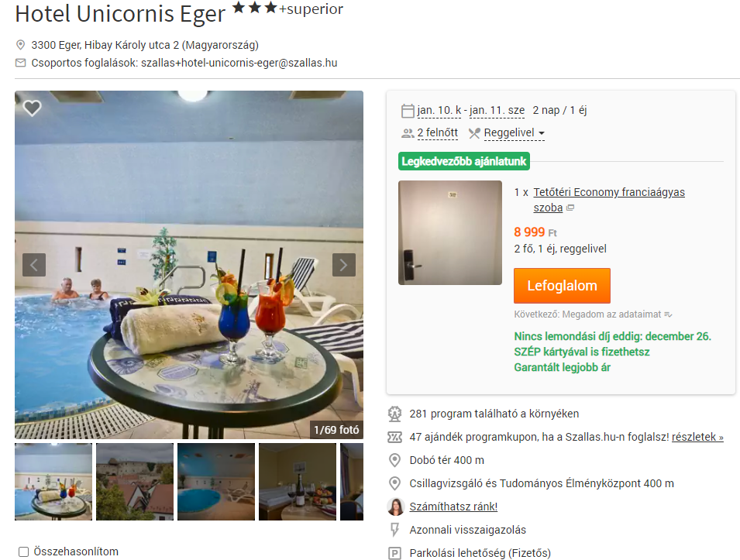
Task: Open Tetőtéri Economy franciaágyas szoba link
Action: (x=609, y=200)
